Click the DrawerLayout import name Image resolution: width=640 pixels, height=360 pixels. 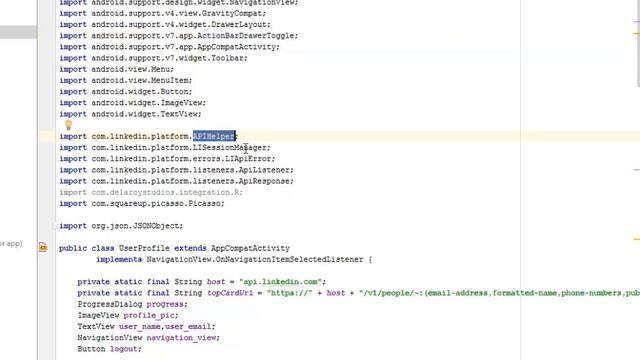[x=238, y=24]
